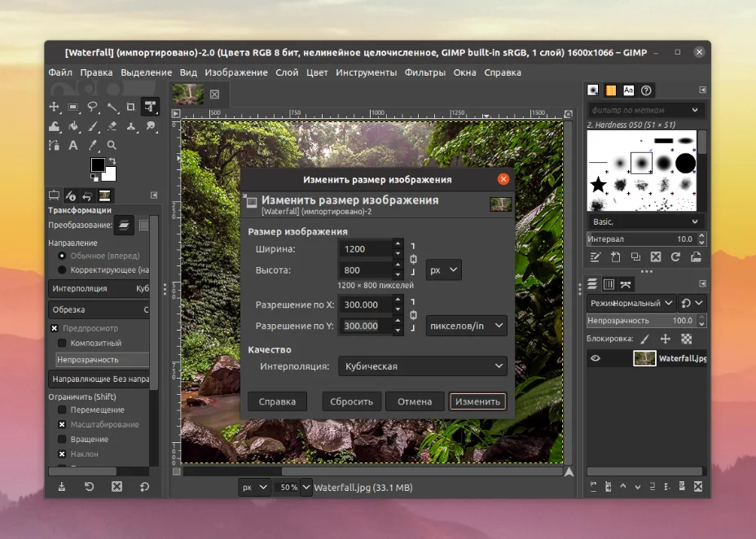This screenshot has height=539, width=756.
Task: Open the units dropdown showing px
Action: tap(443, 271)
